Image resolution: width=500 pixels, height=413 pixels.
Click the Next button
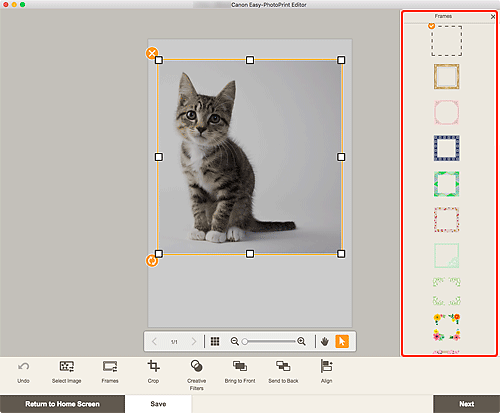(x=467, y=404)
